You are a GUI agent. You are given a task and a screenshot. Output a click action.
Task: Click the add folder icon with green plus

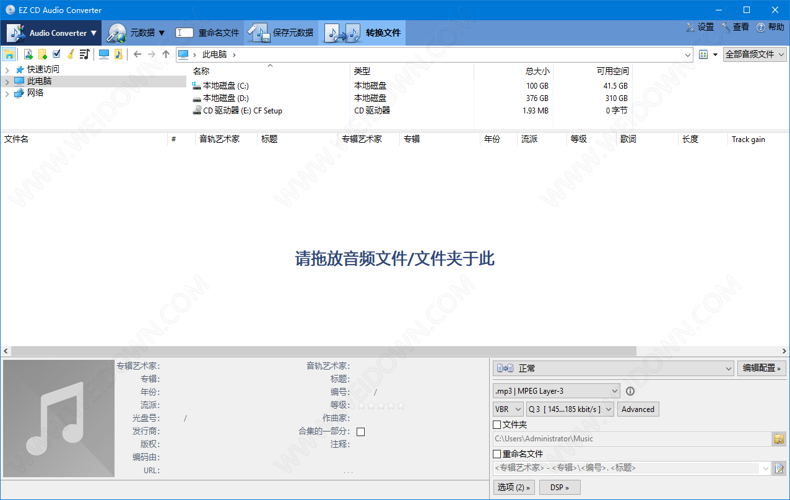42,54
